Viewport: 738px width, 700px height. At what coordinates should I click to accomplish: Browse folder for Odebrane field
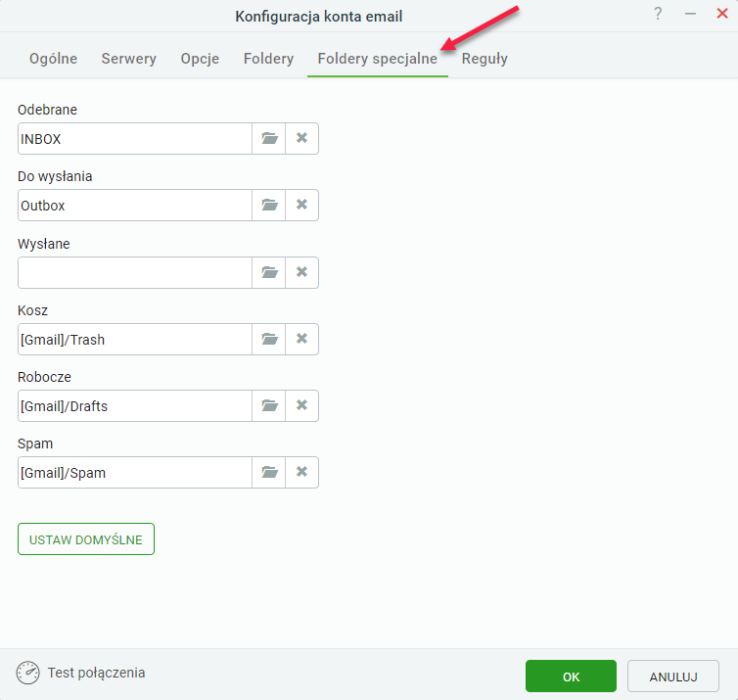click(x=269, y=138)
